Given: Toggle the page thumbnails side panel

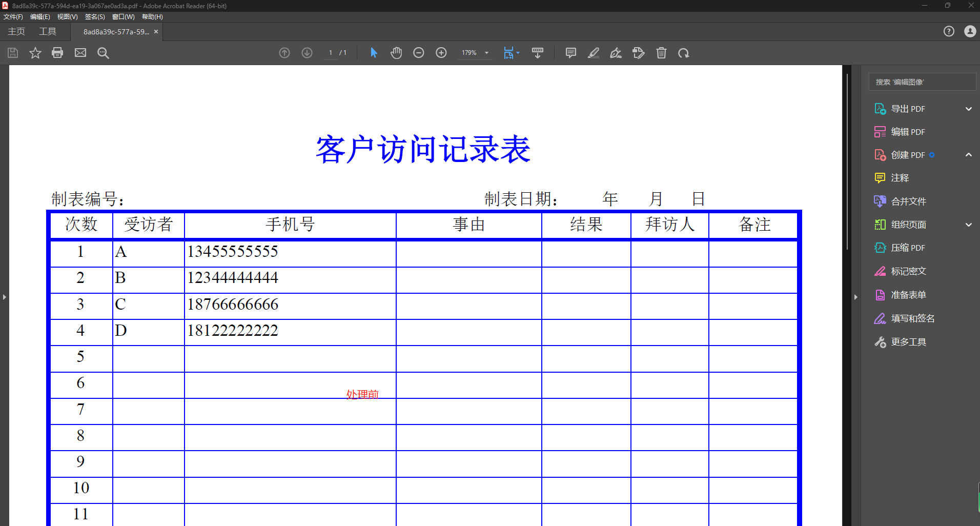Looking at the screenshot, I should tap(4, 296).
